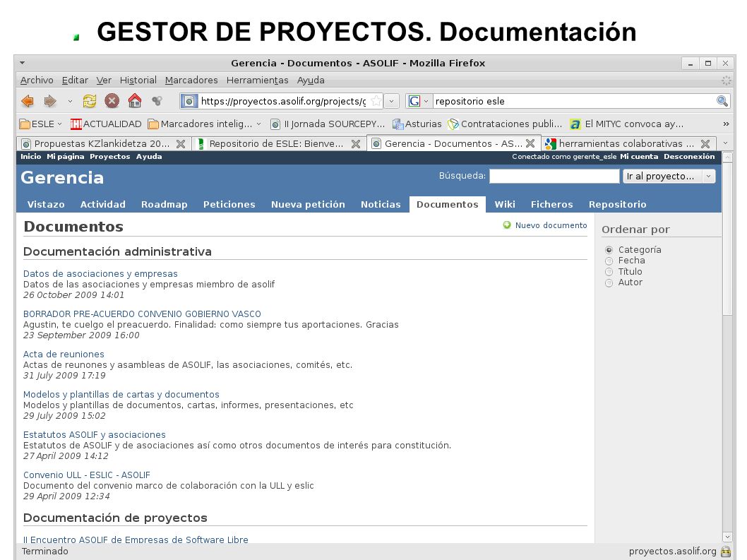
Task: Click the Desconexión link
Action: point(689,156)
